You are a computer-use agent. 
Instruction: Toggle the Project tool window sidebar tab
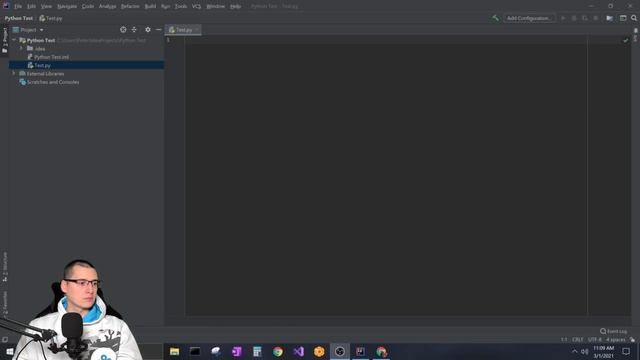click(4, 40)
